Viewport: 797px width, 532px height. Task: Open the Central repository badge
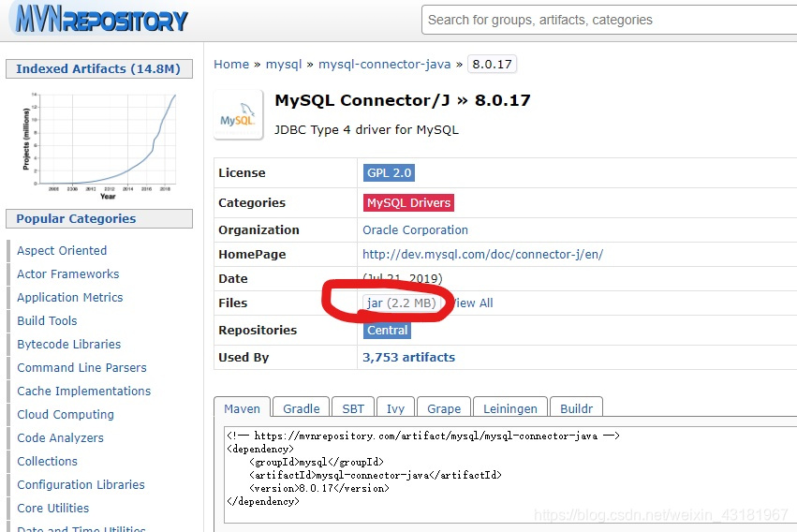pos(387,331)
